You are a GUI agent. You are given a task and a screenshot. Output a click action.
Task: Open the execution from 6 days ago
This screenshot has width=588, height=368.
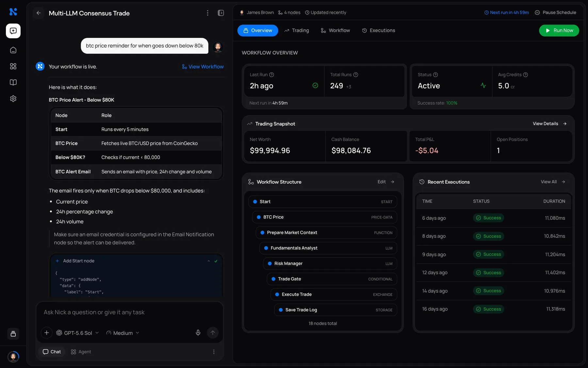pyautogui.click(x=493, y=218)
